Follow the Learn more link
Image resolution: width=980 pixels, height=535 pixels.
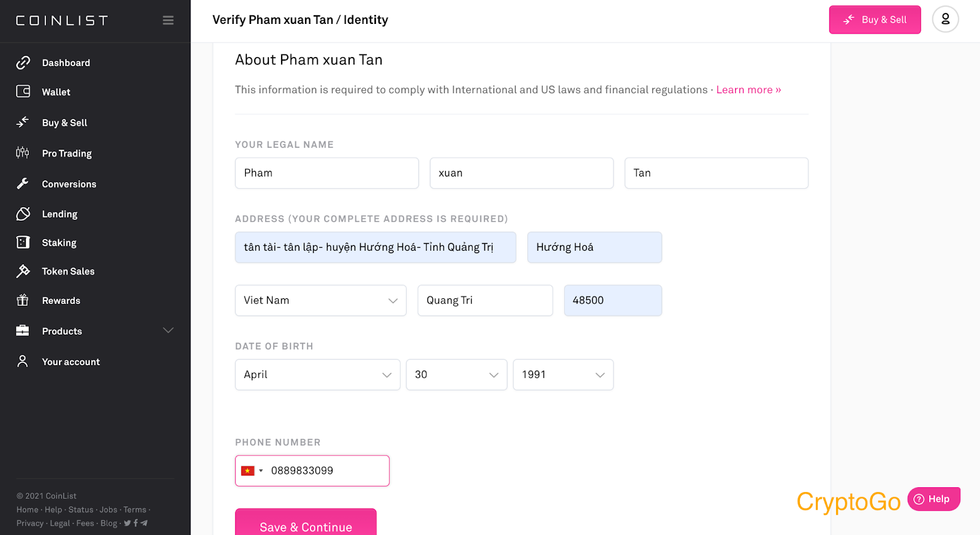(x=748, y=89)
